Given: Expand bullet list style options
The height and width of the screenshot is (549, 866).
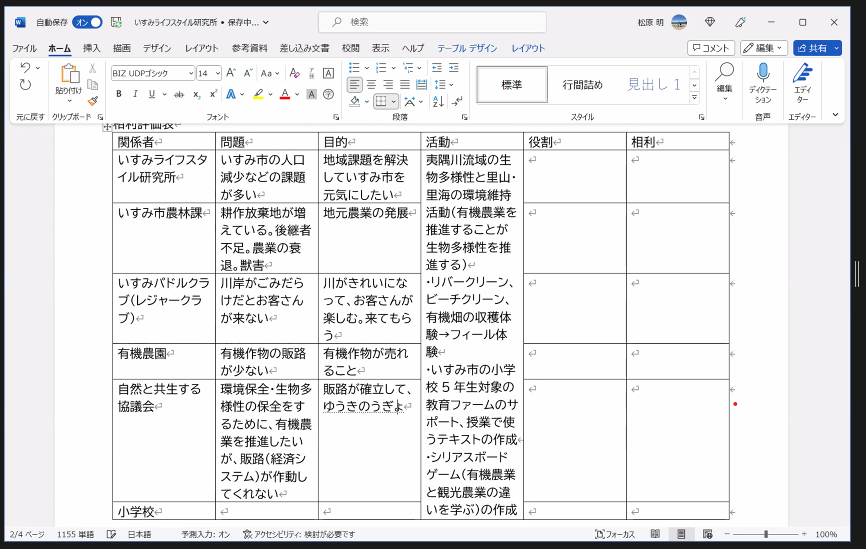Looking at the screenshot, I should click(x=367, y=67).
